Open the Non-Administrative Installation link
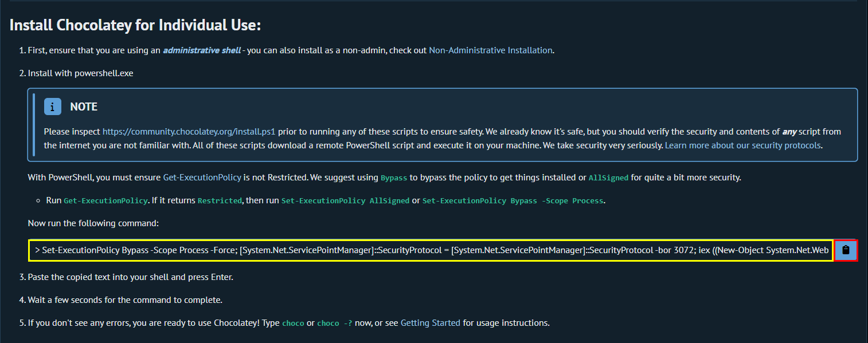Viewport: 868px width, 343px height. [x=490, y=50]
